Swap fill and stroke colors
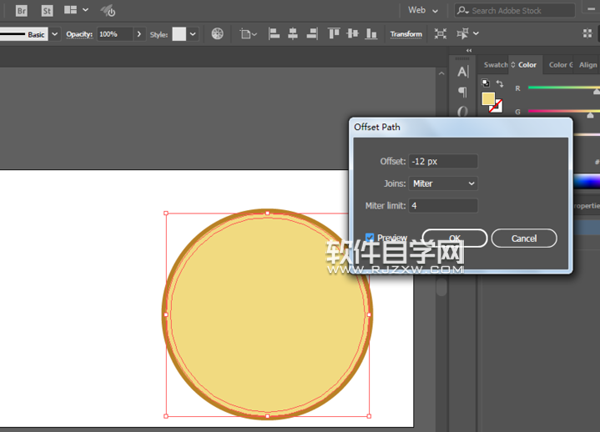This screenshot has height=432, width=600. click(x=498, y=83)
